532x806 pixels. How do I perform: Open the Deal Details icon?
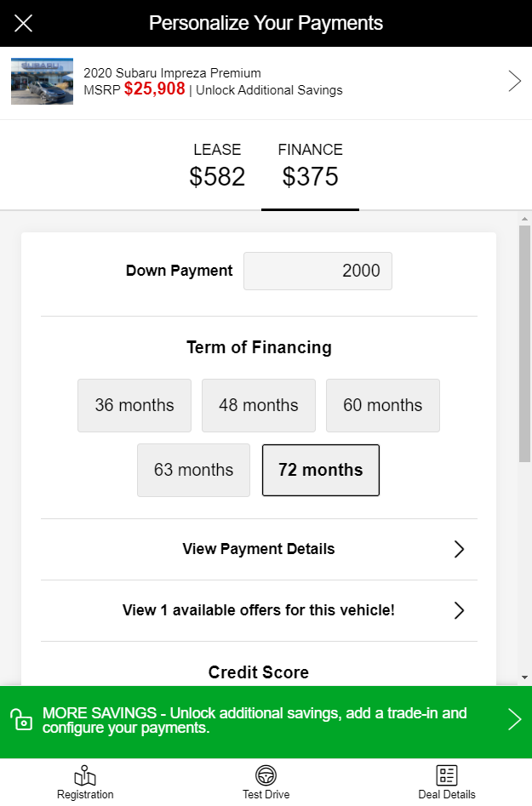pyautogui.click(x=447, y=775)
